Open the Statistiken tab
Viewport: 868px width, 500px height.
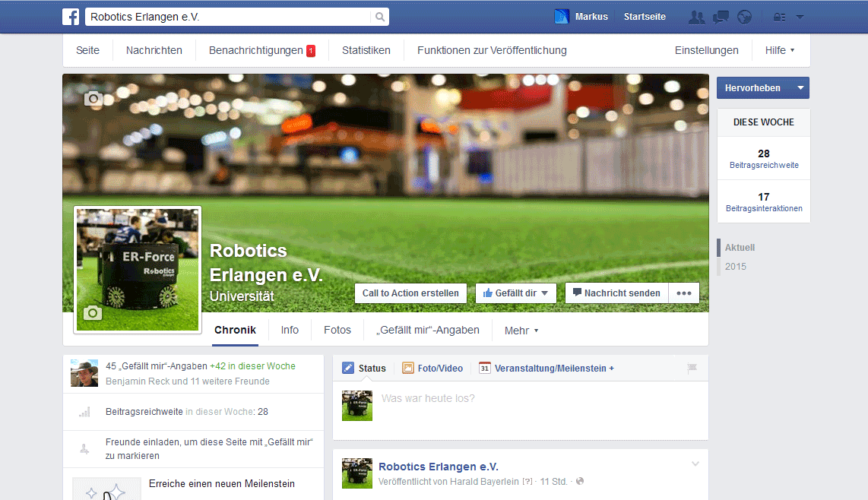point(366,50)
